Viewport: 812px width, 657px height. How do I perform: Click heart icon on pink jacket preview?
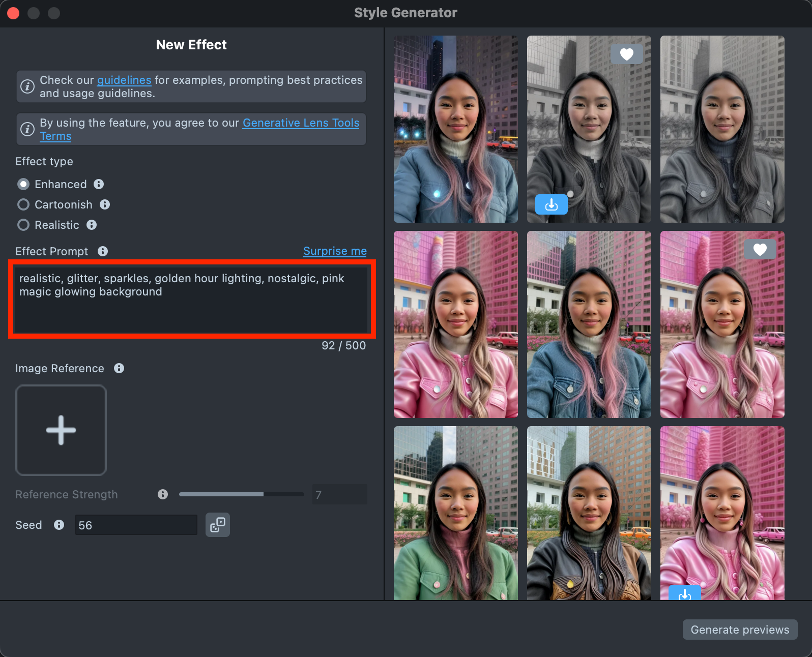point(760,249)
